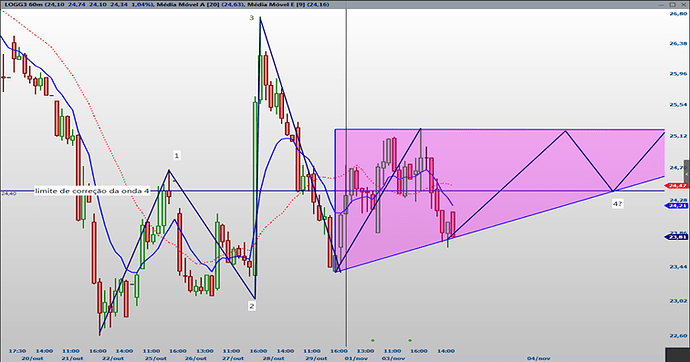The width and height of the screenshot is (690, 362).
Task: Select the wave label '1'
Action: click(x=176, y=155)
